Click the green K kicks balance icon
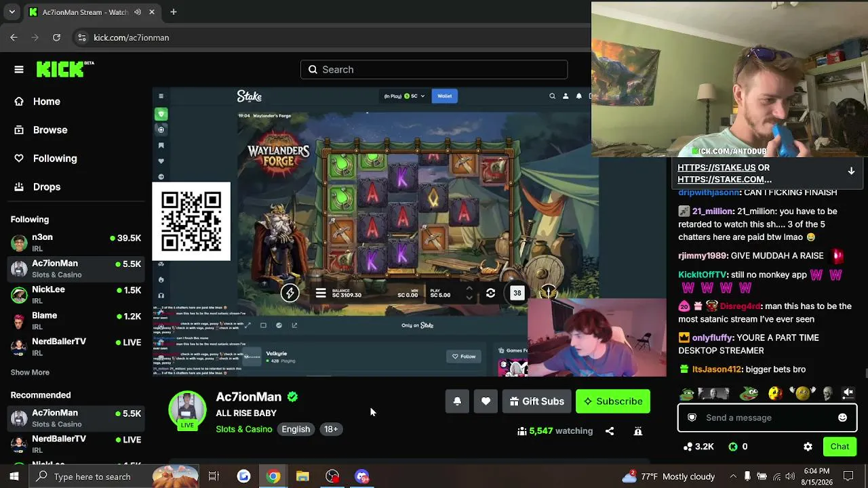The width and height of the screenshot is (868, 488). pos(733,447)
